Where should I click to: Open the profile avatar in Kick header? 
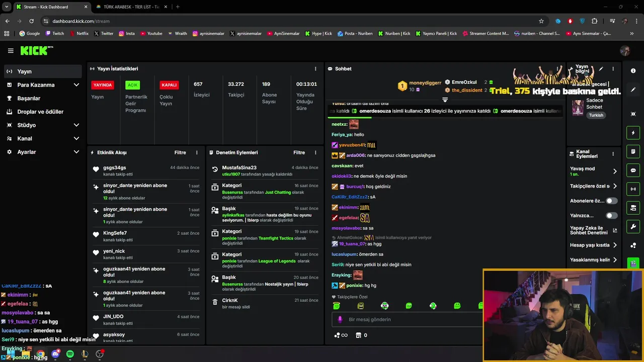625,51
